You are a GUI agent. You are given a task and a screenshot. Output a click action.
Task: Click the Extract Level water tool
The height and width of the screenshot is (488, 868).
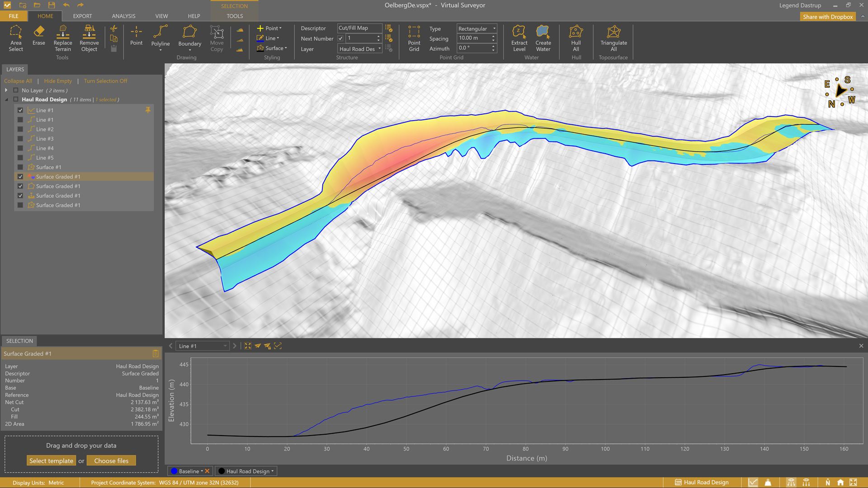519,38
